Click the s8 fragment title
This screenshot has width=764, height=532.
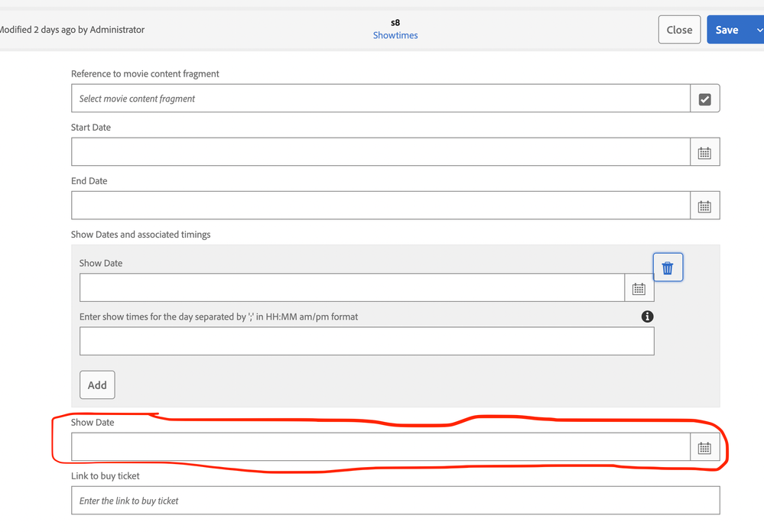coord(395,22)
